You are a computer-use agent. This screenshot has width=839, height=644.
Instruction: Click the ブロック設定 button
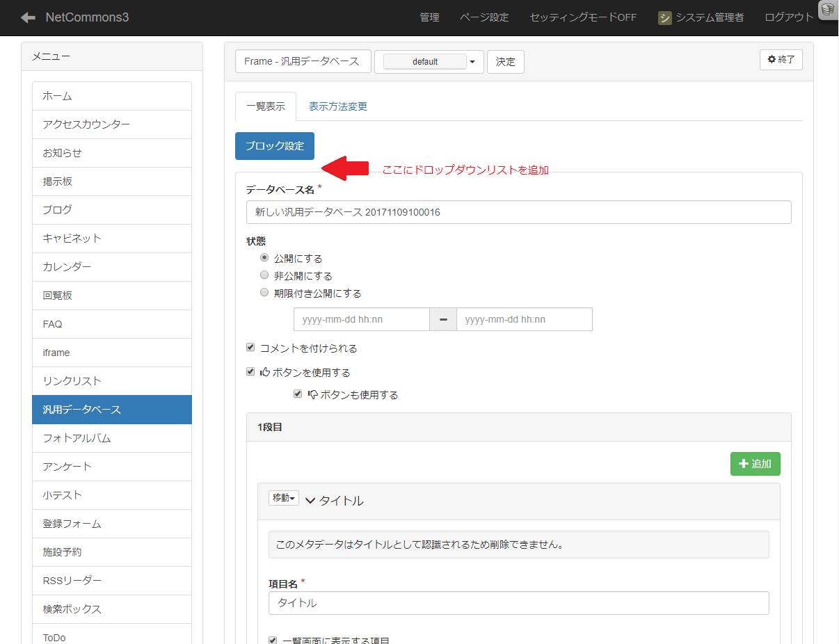(x=274, y=146)
